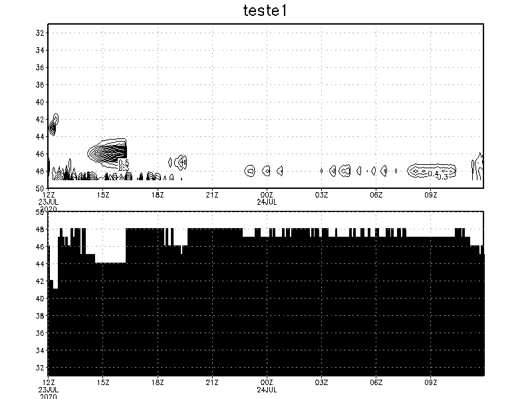This screenshot has height=399, width=532.
Task: Select the 15Z tick label under upper plot
Action: [103, 195]
